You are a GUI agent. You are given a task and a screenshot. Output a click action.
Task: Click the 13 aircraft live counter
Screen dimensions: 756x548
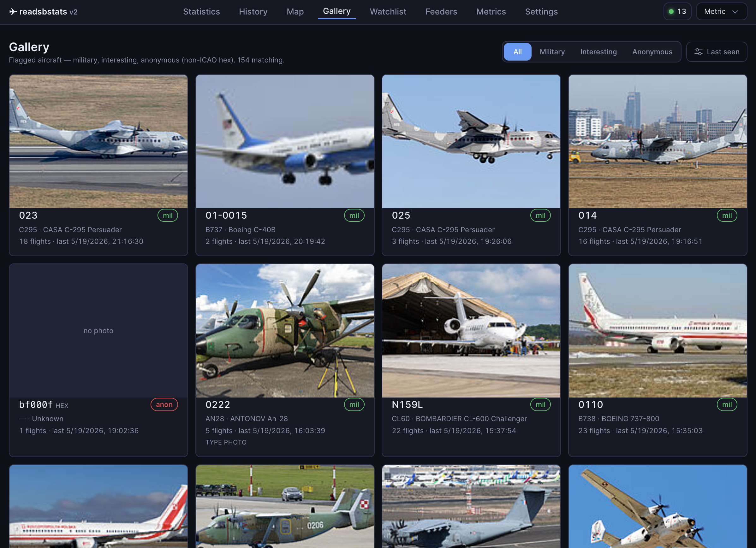click(x=677, y=12)
